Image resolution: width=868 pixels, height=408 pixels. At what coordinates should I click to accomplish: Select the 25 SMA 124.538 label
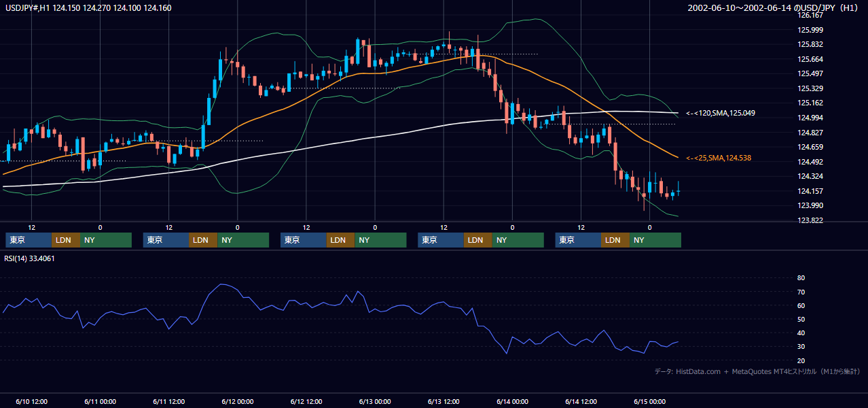(718, 158)
